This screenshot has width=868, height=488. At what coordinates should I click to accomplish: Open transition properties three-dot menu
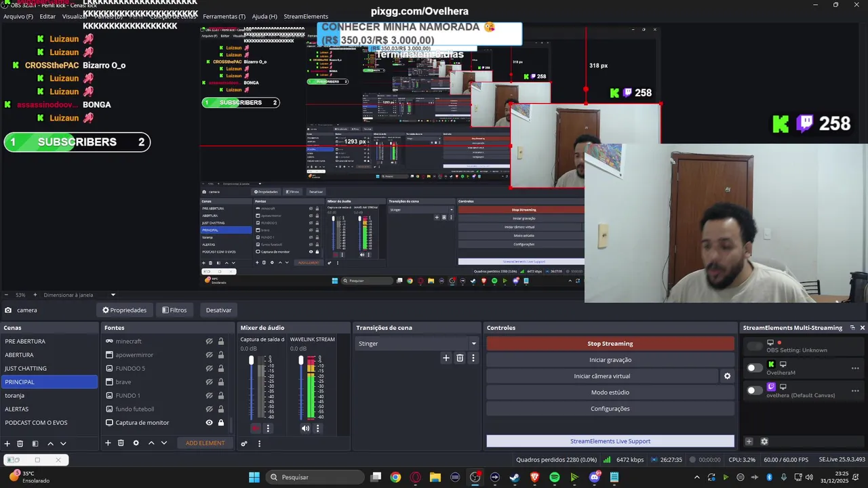point(473,358)
